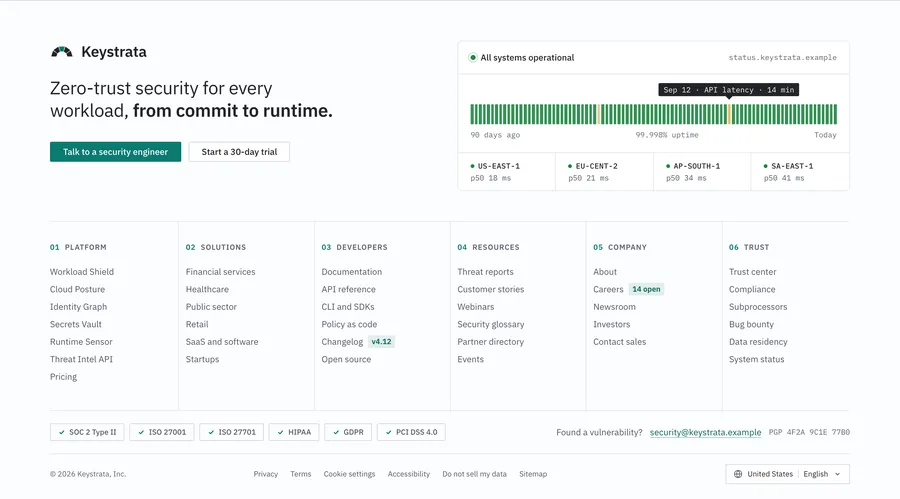Click the GDPR compliance badge
Image resolution: width=900 pixels, height=499 pixels.
pyautogui.click(x=348, y=432)
